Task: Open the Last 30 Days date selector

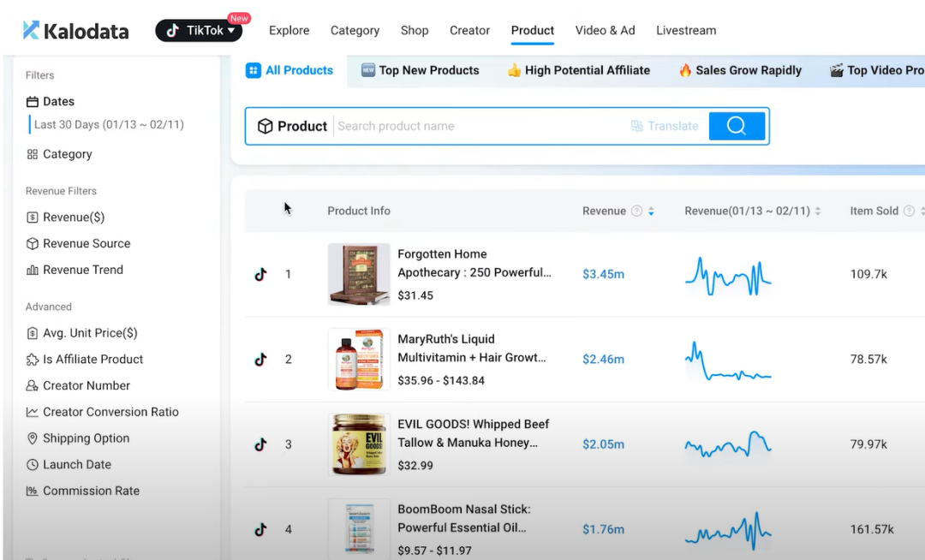Action: [109, 125]
